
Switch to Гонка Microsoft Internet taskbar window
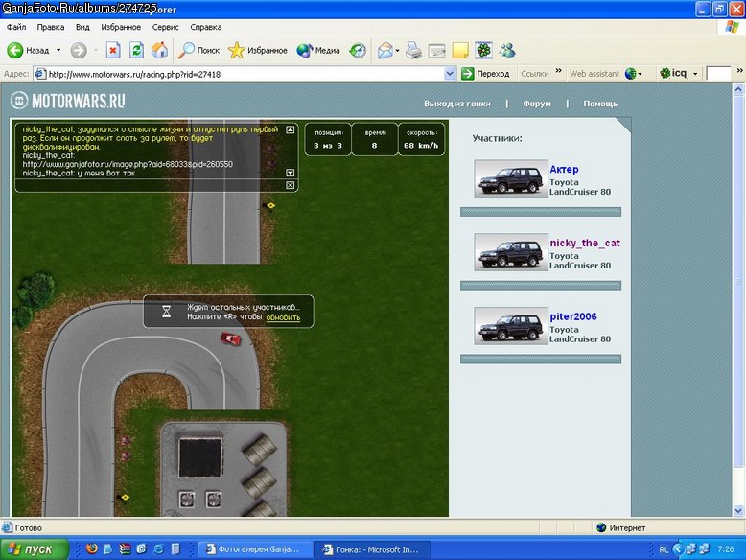point(372,549)
